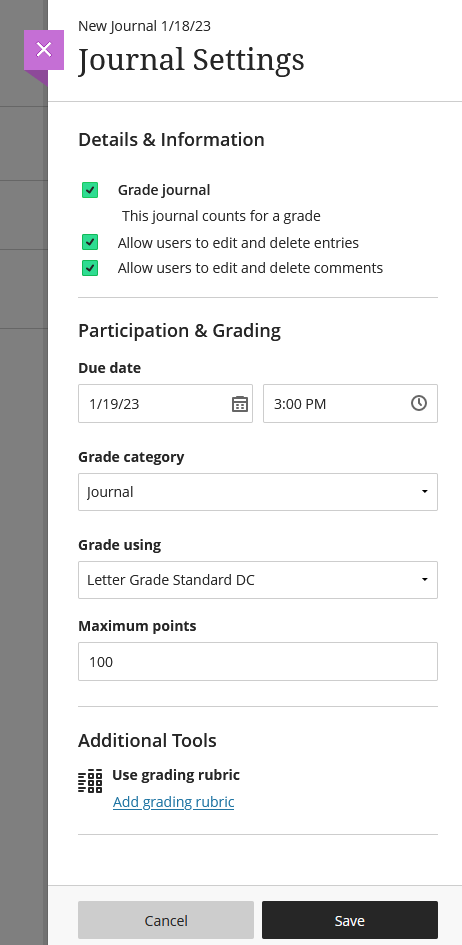The height and width of the screenshot is (945, 462).
Task: Save the journal settings
Action: click(350, 920)
